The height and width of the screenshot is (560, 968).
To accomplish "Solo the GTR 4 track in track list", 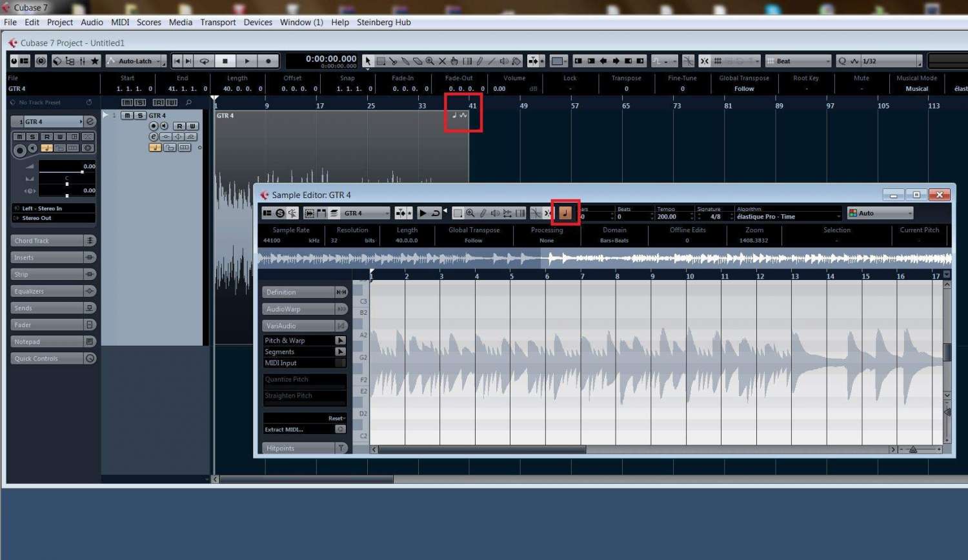I will 139,115.
